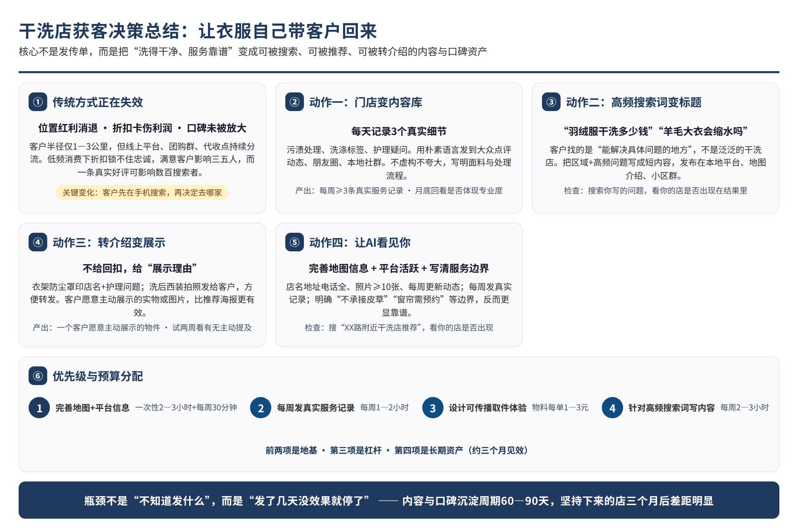Click the paragraph starting 衣架防尘罩印店名
The width and height of the screenshot is (798, 532).
(x=142, y=300)
